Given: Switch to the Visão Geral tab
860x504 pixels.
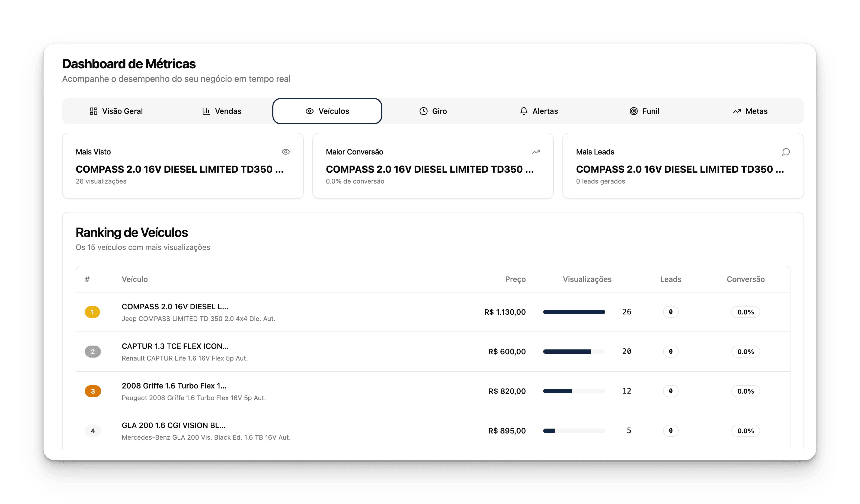Looking at the screenshot, I should 116,111.
